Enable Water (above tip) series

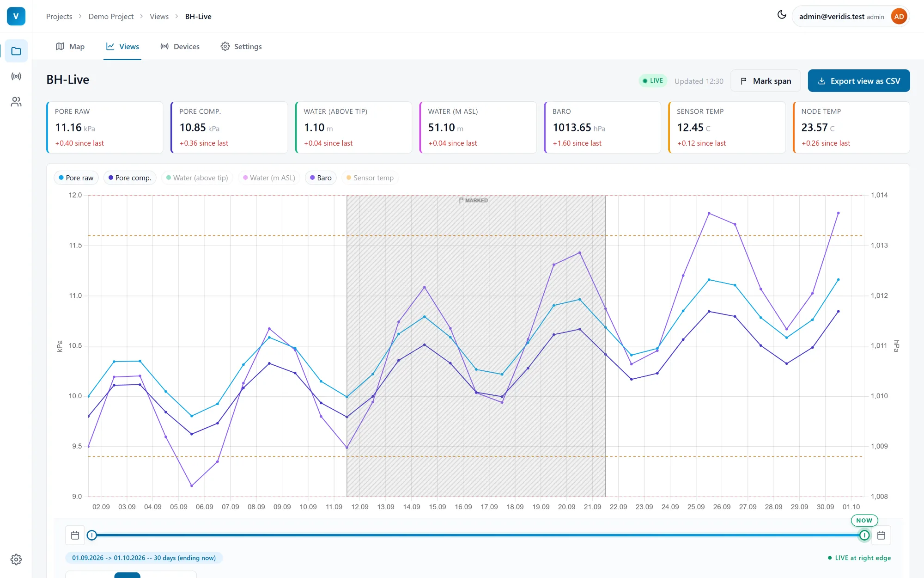pyautogui.click(x=197, y=178)
